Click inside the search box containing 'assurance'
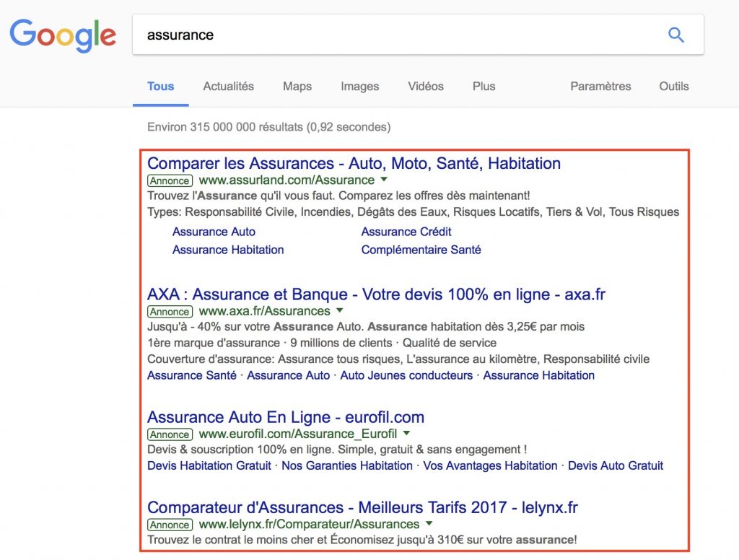 (x=418, y=35)
